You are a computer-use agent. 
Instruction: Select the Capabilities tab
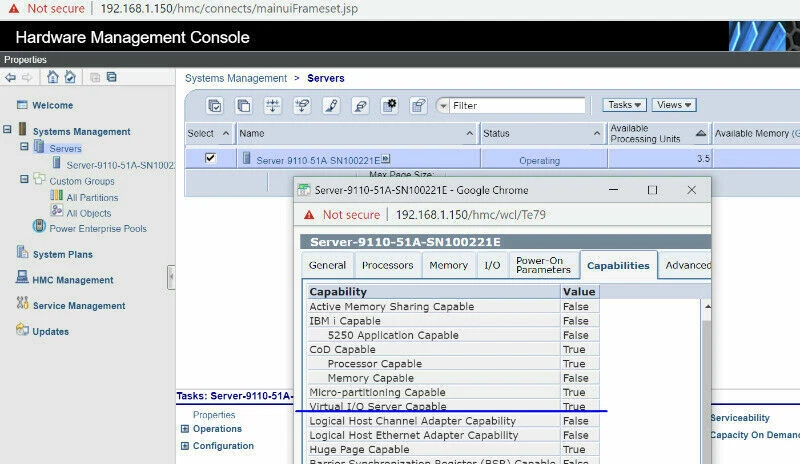click(x=618, y=265)
